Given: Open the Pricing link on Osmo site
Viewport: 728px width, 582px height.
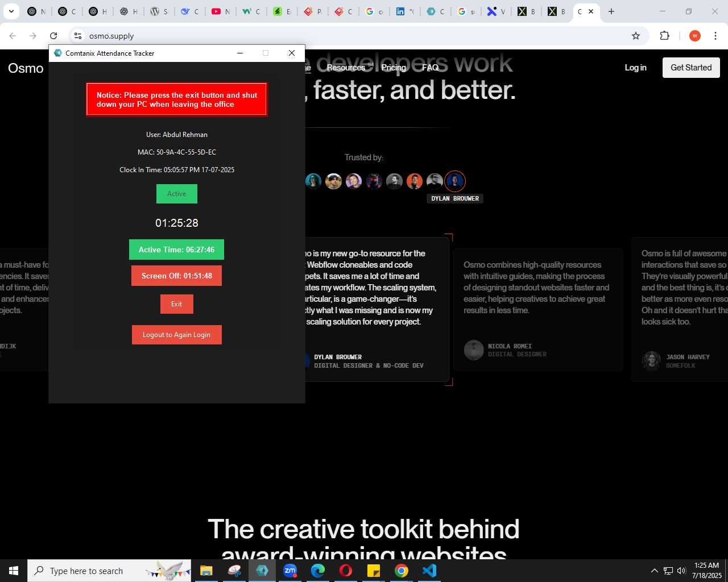Looking at the screenshot, I should tap(394, 68).
